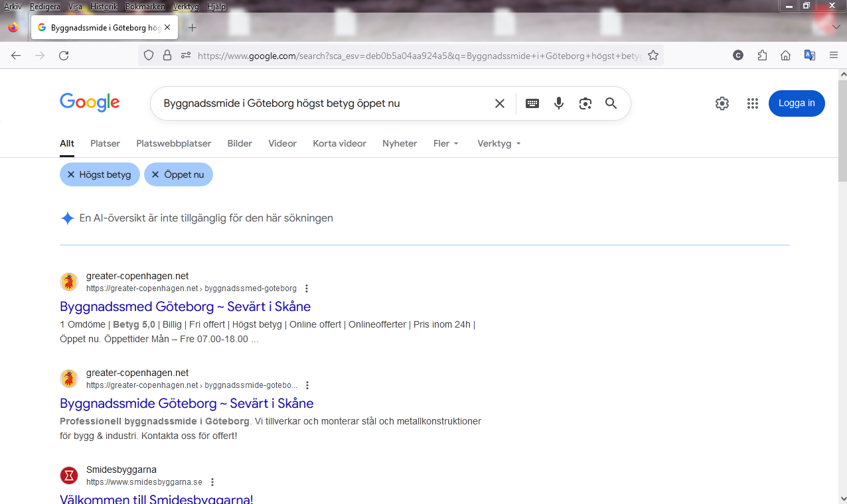This screenshot has width=847, height=504.
Task: Expand the Verktyg dropdown
Action: click(499, 143)
